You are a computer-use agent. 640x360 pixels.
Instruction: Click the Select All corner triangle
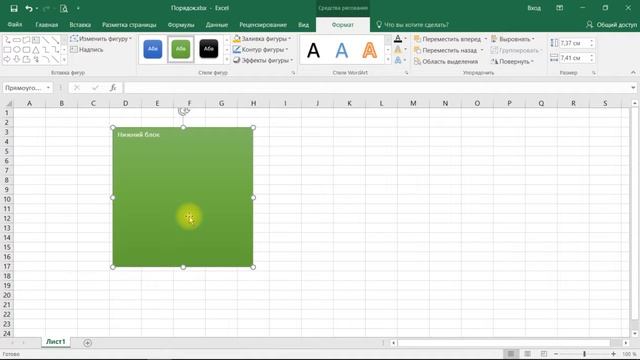tap(8, 104)
